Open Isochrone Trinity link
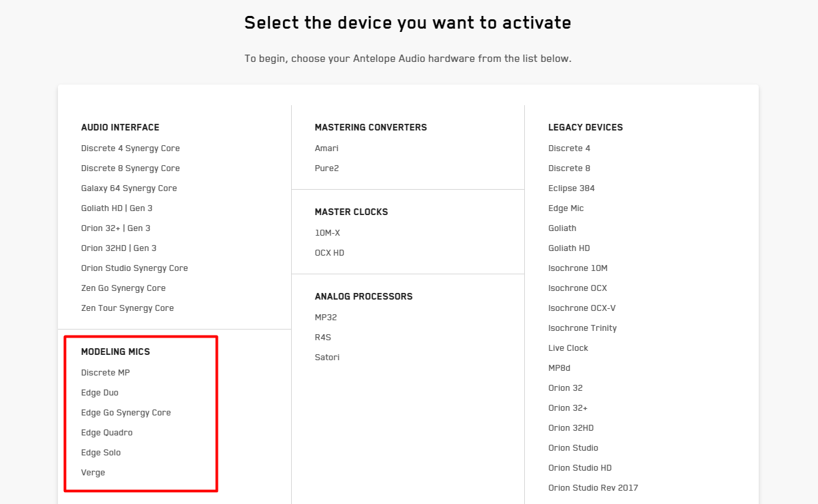Image resolution: width=818 pixels, height=504 pixels. pyautogui.click(x=583, y=328)
